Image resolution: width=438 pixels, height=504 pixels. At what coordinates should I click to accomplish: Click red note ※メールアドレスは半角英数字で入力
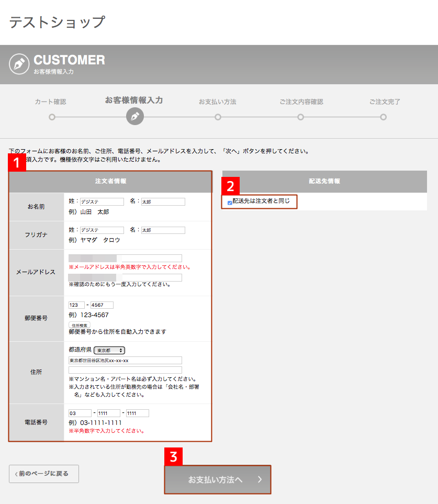pyautogui.click(x=130, y=267)
